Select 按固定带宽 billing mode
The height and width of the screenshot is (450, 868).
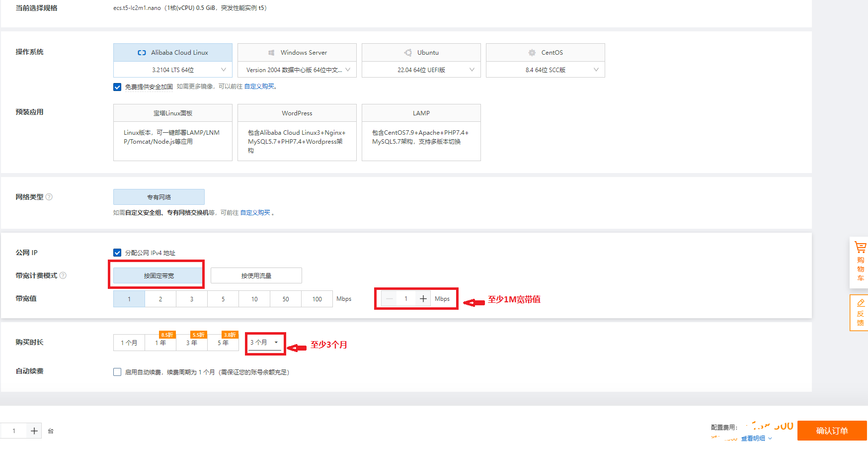[x=158, y=275]
